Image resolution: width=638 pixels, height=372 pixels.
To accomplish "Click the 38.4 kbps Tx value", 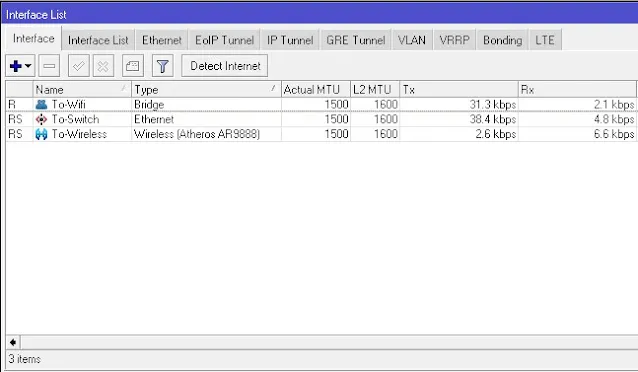I will [493, 119].
